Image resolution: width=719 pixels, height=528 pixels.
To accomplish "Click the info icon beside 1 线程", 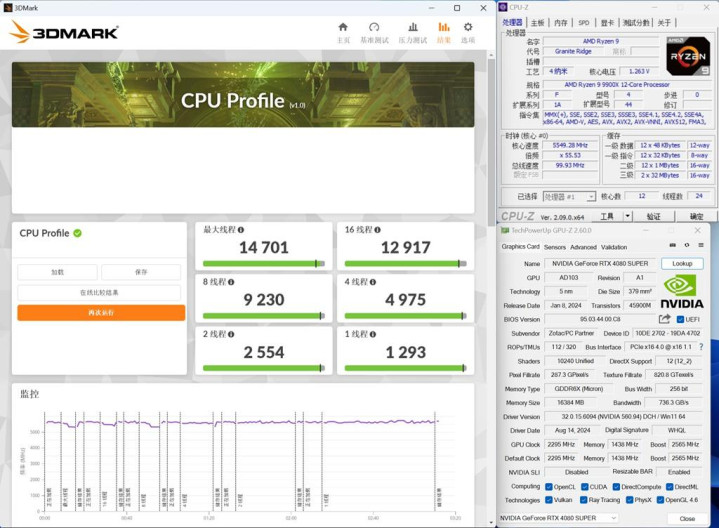I will [x=373, y=334].
